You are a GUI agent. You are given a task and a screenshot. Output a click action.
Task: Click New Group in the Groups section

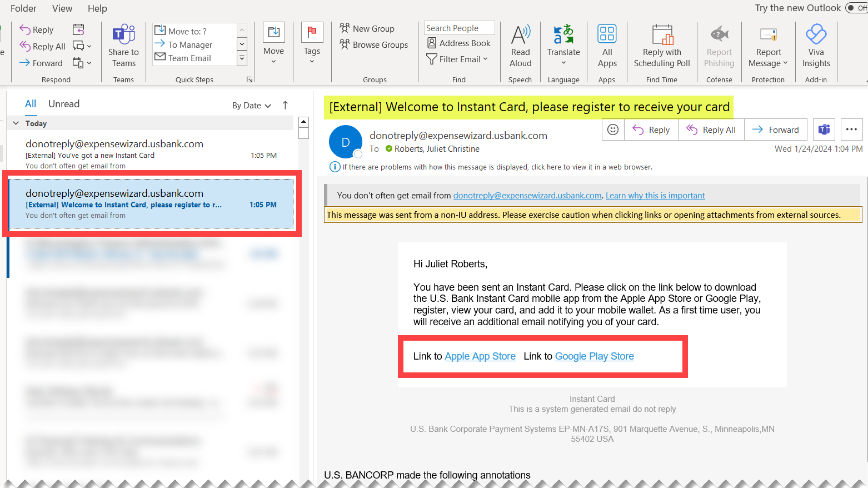point(367,28)
